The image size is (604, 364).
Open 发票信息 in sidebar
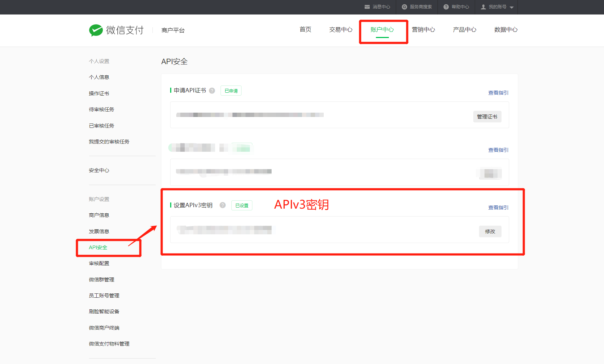(99, 231)
